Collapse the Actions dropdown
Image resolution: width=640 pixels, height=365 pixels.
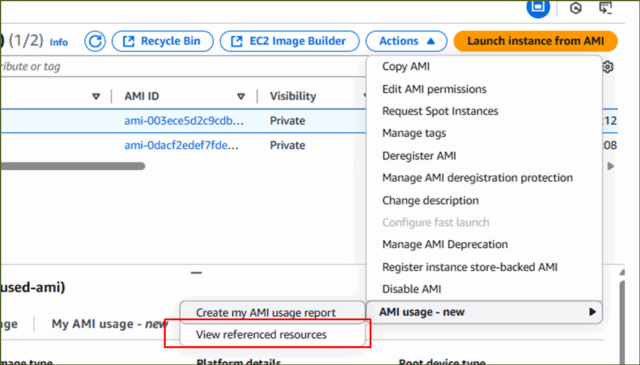tap(406, 41)
